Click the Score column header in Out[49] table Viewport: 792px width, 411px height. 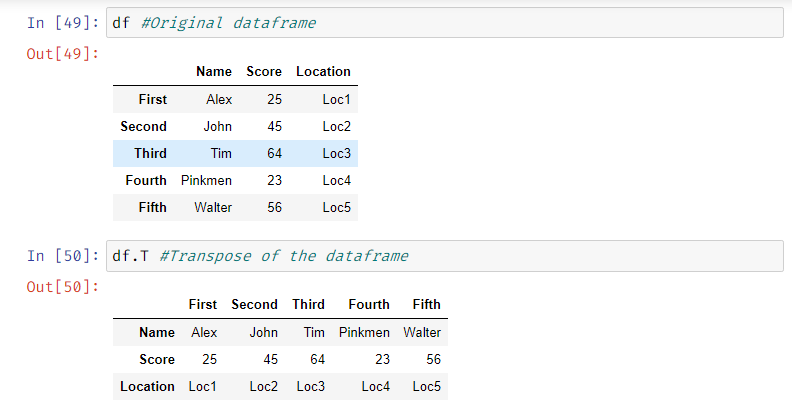264,71
